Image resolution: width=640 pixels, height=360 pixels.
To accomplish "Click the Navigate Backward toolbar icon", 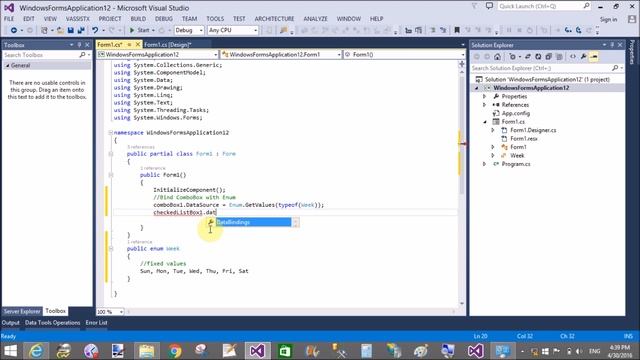I will [13, 30].
